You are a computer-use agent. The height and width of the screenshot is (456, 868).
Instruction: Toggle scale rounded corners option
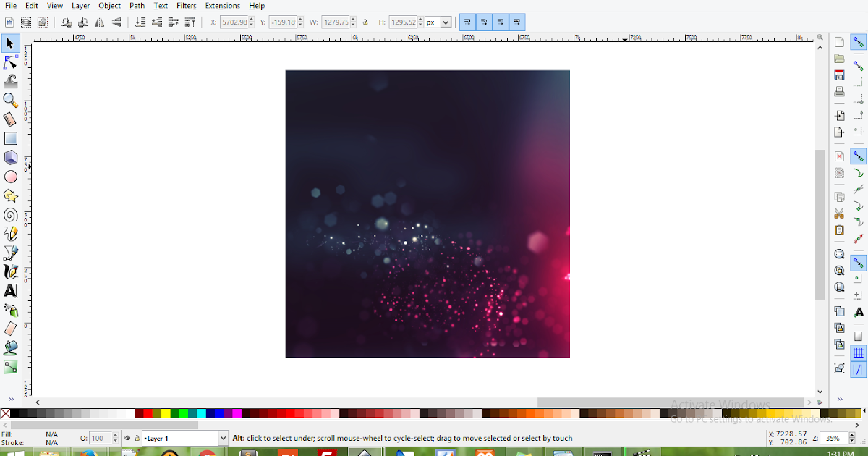tap(484, 22)
